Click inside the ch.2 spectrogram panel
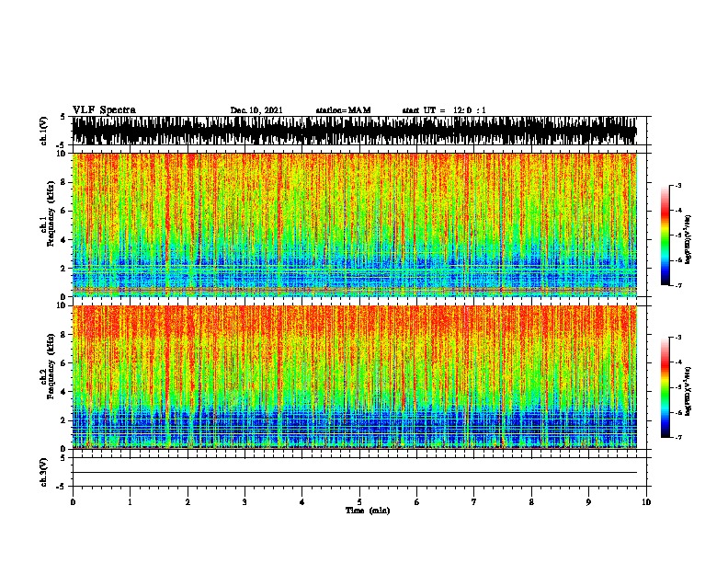 pos(355,377)
